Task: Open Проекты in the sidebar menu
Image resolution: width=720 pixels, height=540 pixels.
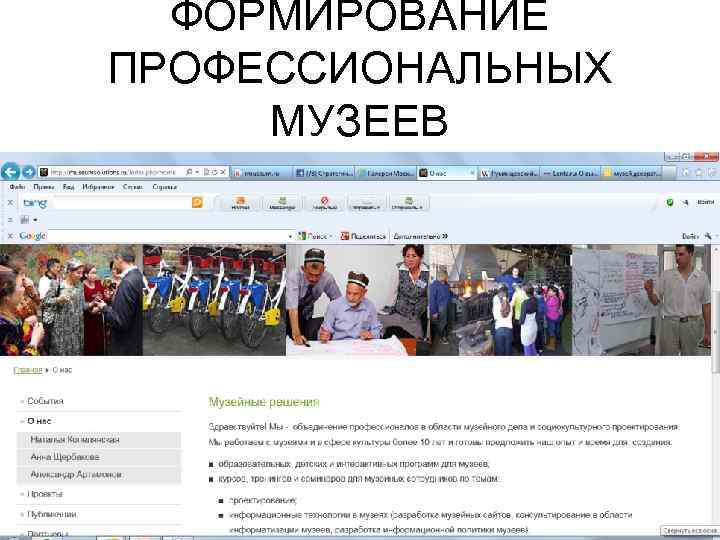Action: [x=45, y=494]
